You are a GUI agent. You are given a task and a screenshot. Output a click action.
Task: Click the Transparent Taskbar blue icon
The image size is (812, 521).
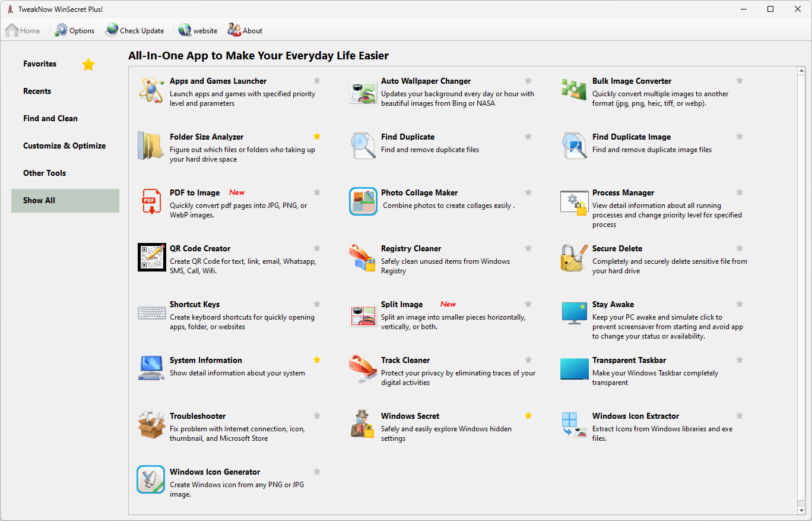[x=574, y=368]
